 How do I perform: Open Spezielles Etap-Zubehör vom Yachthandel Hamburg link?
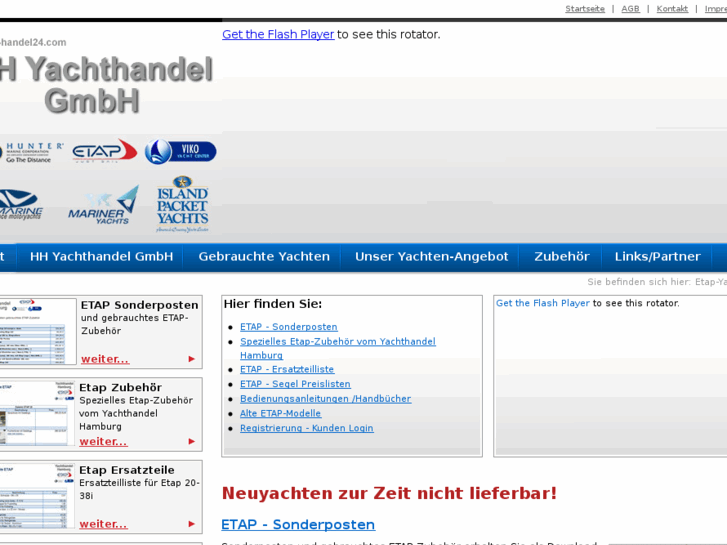(x=338, y=348)
